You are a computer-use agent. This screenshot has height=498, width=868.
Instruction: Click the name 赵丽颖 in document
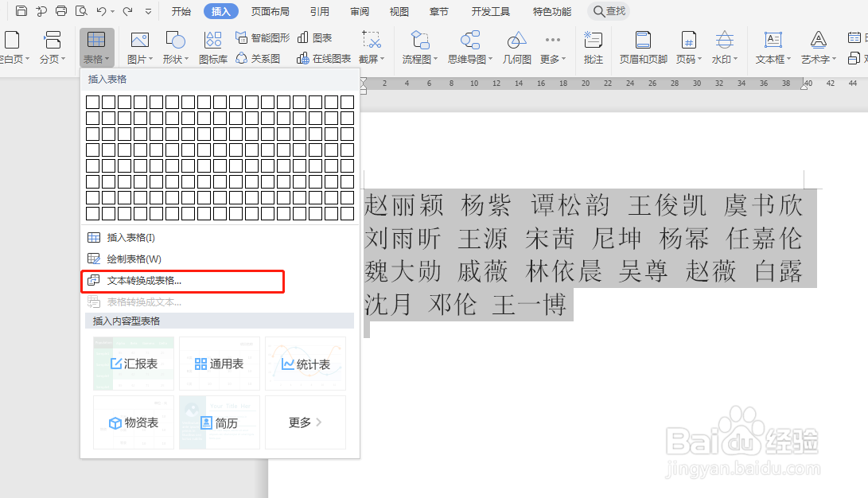404,206
